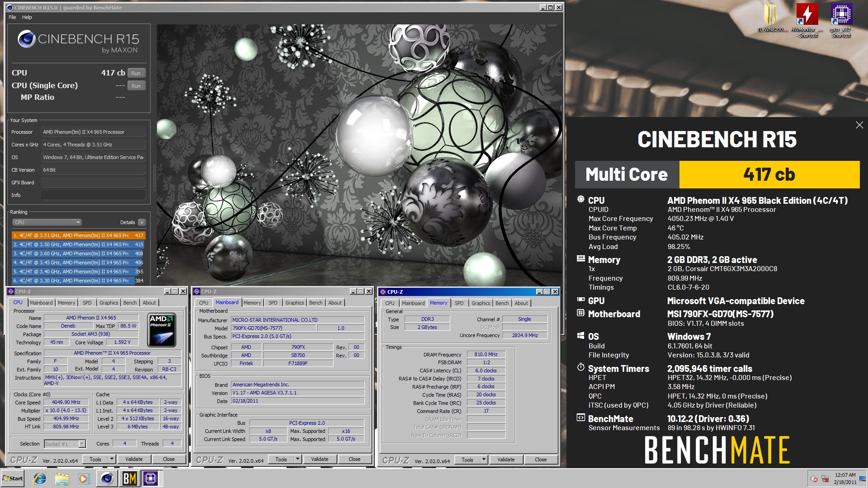Click the 417 cb Multi Core score
The width and height of the screenshot is (868, 488).
[x=769, y=175]
